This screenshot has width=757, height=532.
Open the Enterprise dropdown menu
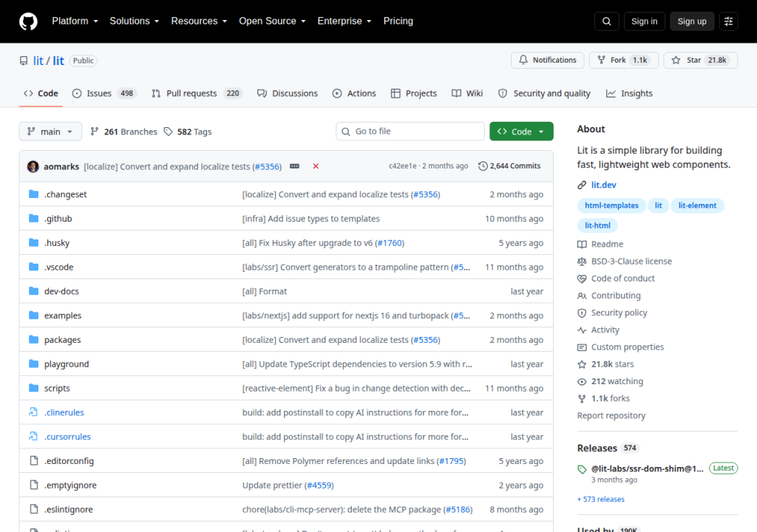(x=344, y=21)
